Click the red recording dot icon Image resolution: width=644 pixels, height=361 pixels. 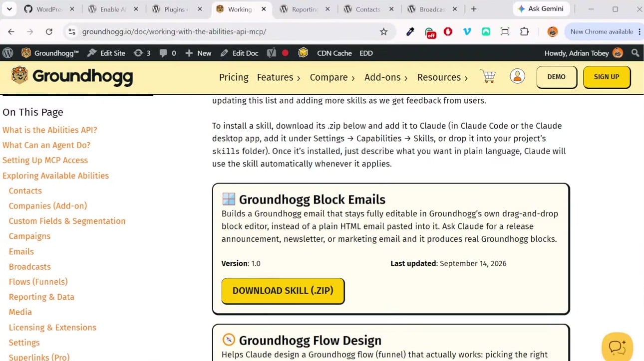coord(285,53)
